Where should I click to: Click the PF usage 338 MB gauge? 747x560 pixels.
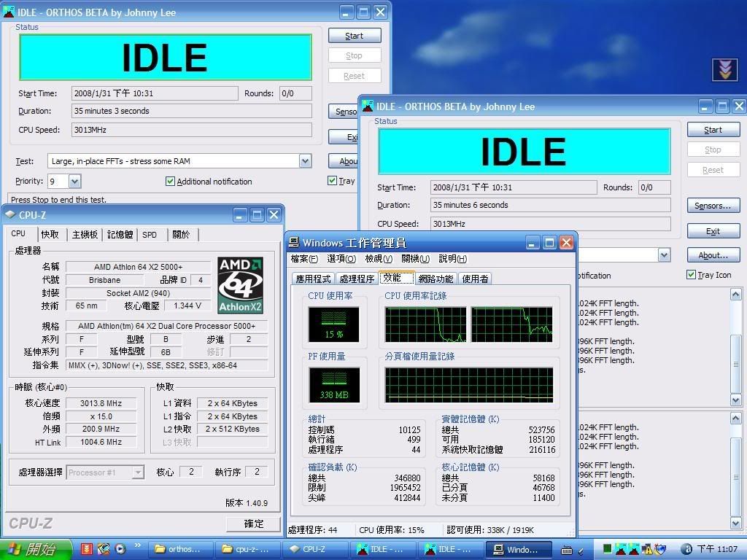[x=333, y=385]
